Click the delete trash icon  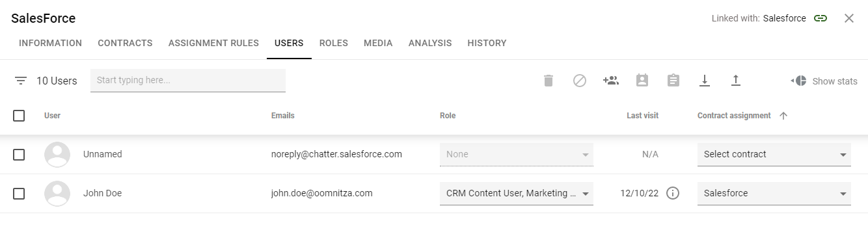pos(549,81)
